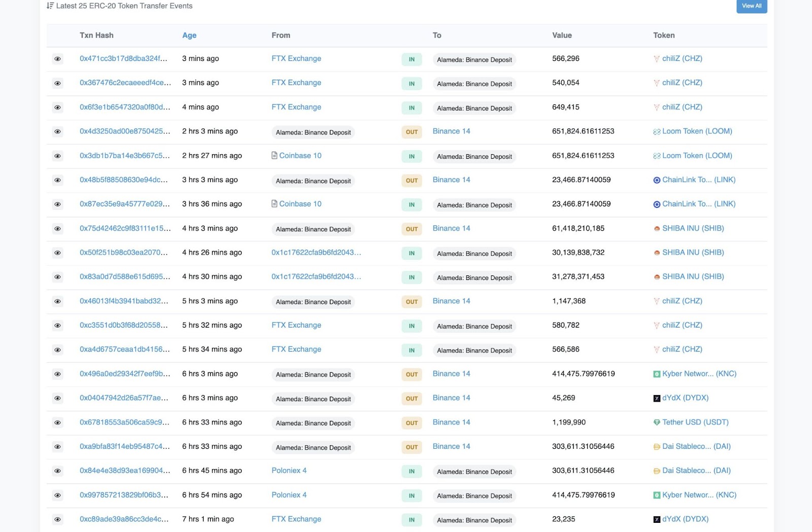Screen dimensions: 812x532
Task: Open dYdX (DYDX) token in 23,235 row
Action: click(x=685, y=519)
